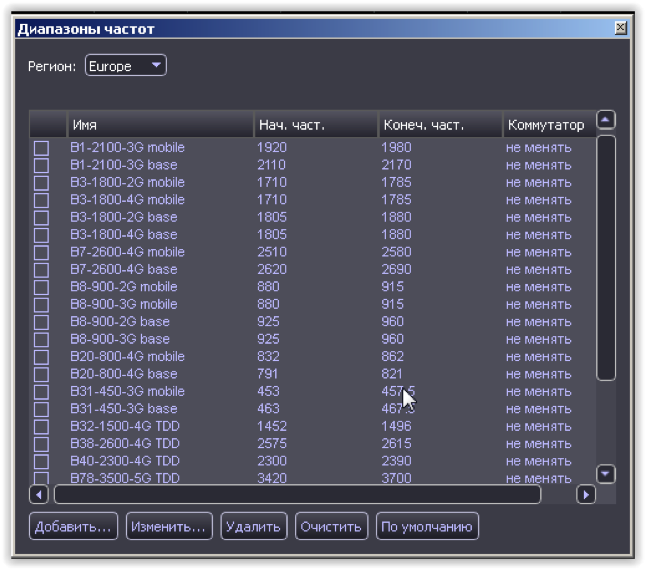Sort by Имя column header
The width and height of the screenshot is (645, 569).
(x=160, y=125)
